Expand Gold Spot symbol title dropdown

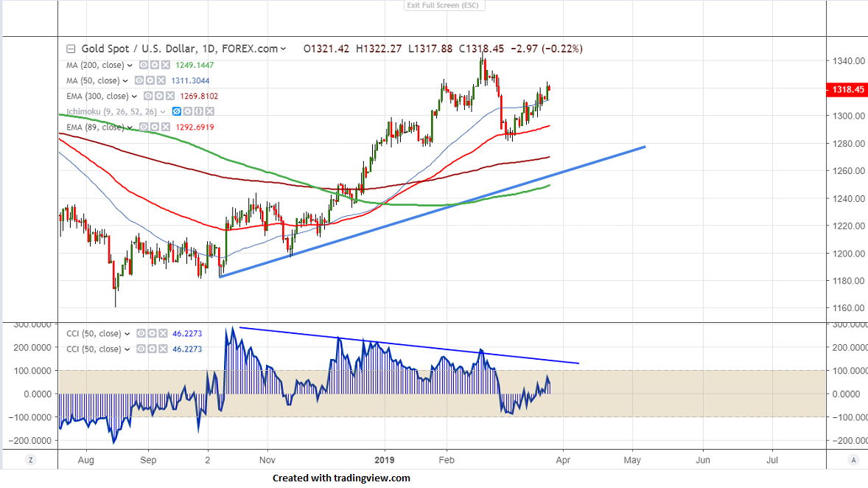283,49
